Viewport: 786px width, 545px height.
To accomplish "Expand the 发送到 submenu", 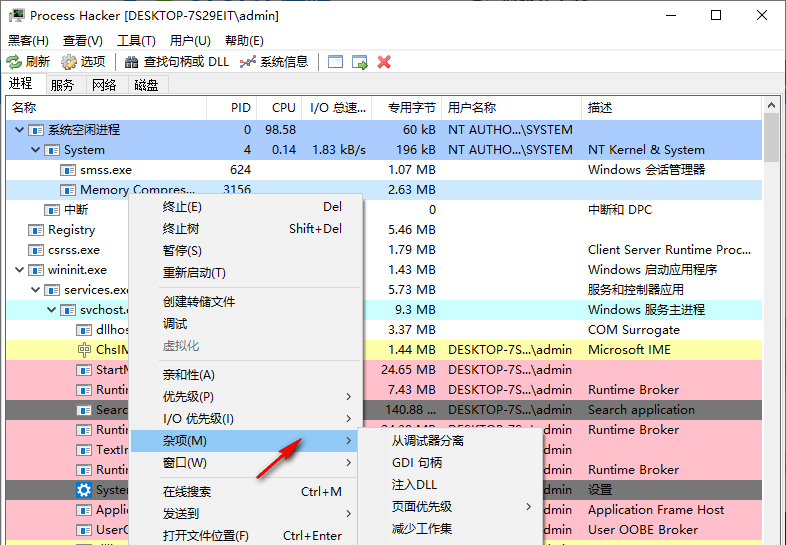I will pyautogui.click(x=348, y=513).
